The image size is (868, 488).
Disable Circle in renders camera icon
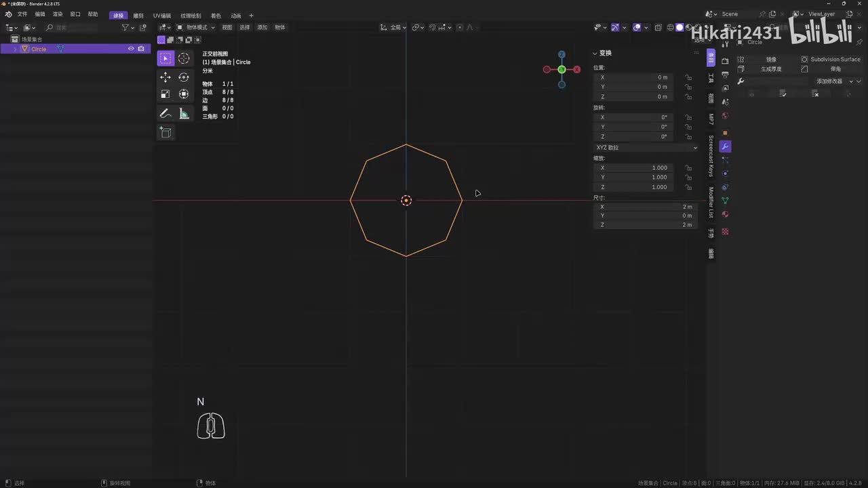click(x=141, y=49)
